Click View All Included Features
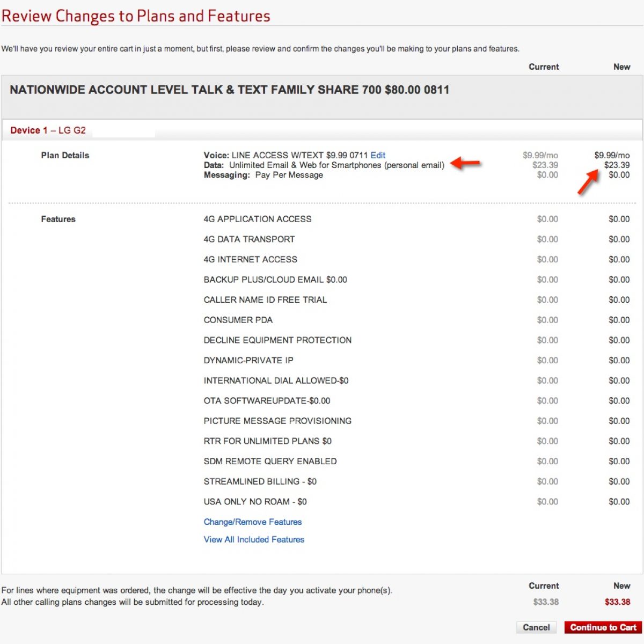Viewport: 644px width, 644px height. (x=254, y=539)
